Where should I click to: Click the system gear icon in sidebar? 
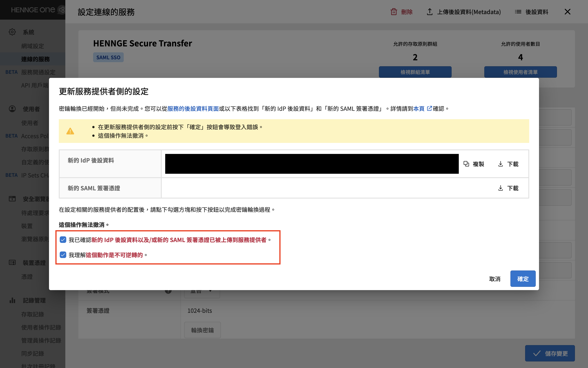pyautogui.click(x=12, y=32)
